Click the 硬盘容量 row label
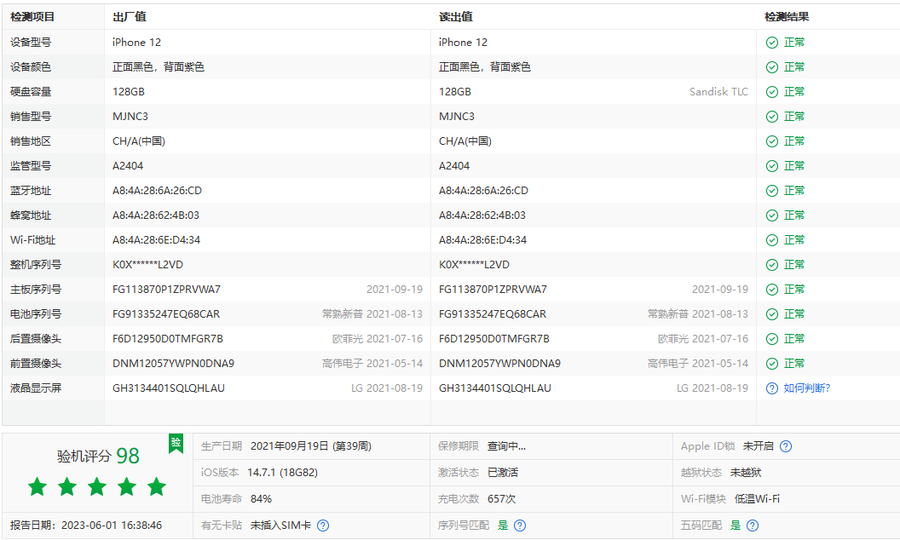 pos(30,92)
